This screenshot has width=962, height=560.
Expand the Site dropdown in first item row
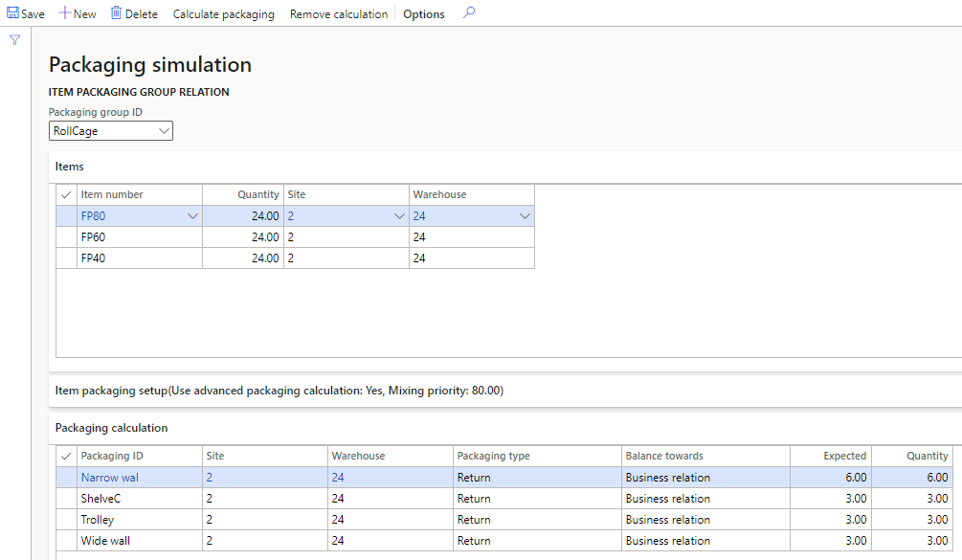pyautogui.click(x=399, y=216)
